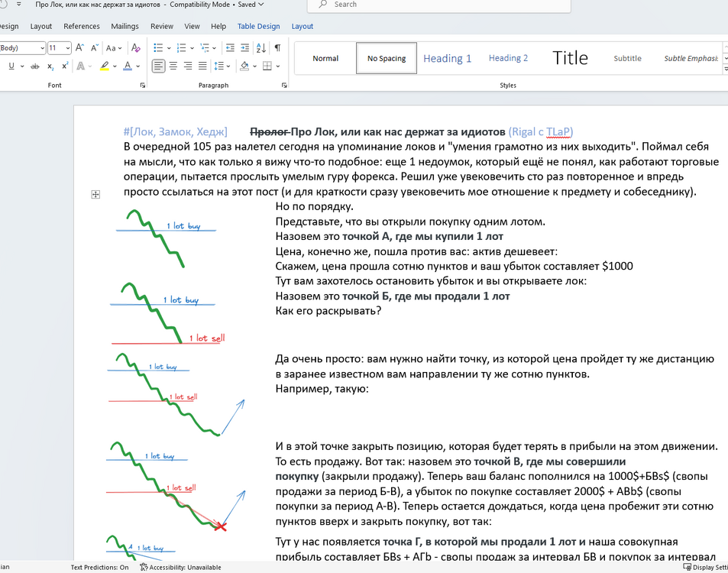Open the References tab

82,27
